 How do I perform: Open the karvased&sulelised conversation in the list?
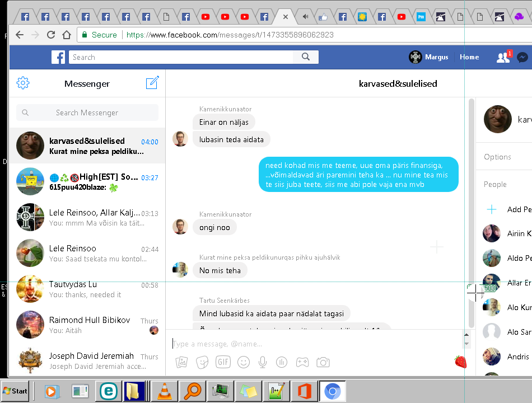(87, 146)
